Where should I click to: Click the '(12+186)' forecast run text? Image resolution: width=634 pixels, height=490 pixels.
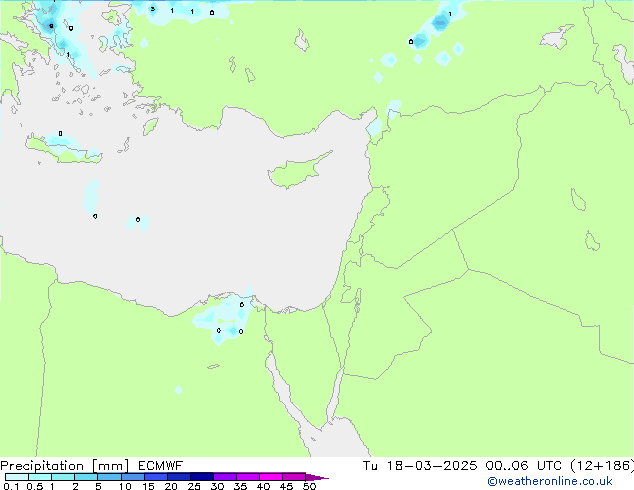pyautogui.click(x=602, y=466)
